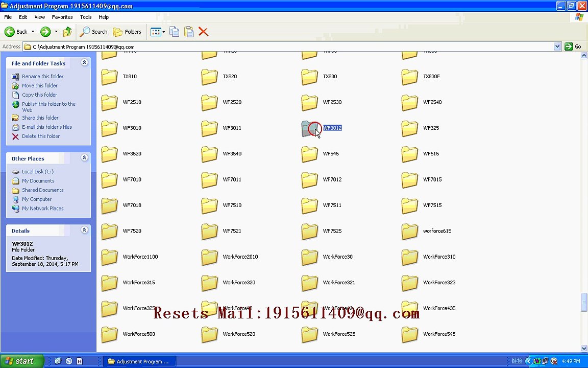
Task: Select the WF7010 folder icon
Action: click(x=110, y=180)
